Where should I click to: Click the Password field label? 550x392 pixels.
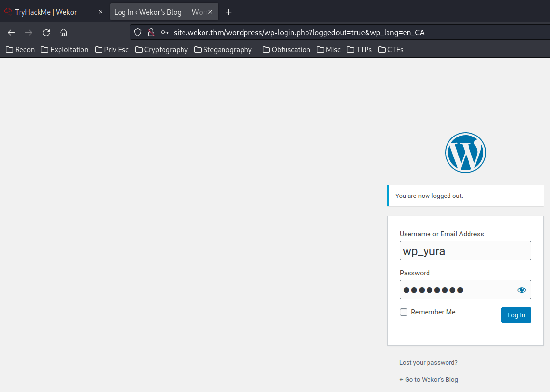click(x=415, y=273)
